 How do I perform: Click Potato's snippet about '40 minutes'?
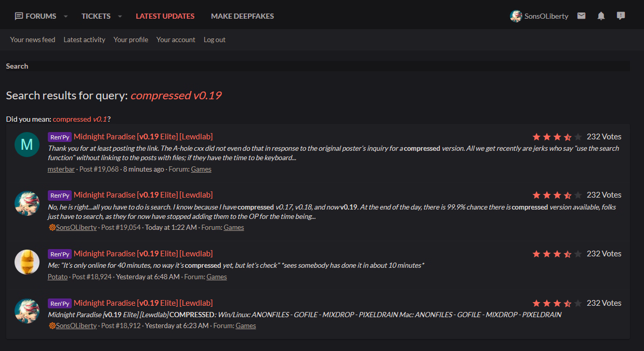point(236,265)
